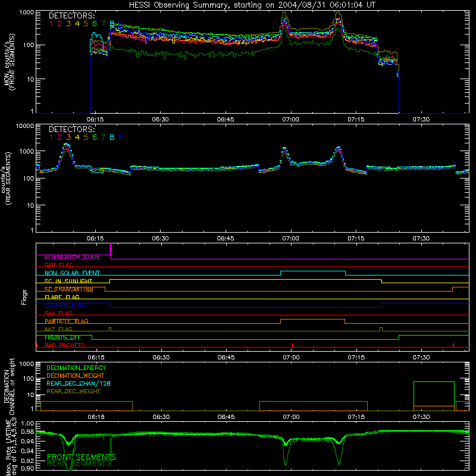Click the green decimation energy box near 07:30
The image size is (476, 476).
tap(434, 396)
